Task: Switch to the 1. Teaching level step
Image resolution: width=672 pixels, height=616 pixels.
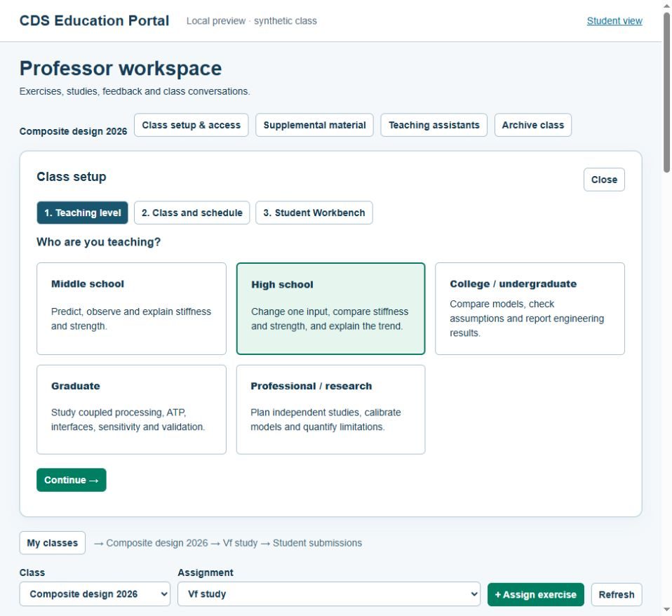Action: (82, 213)
